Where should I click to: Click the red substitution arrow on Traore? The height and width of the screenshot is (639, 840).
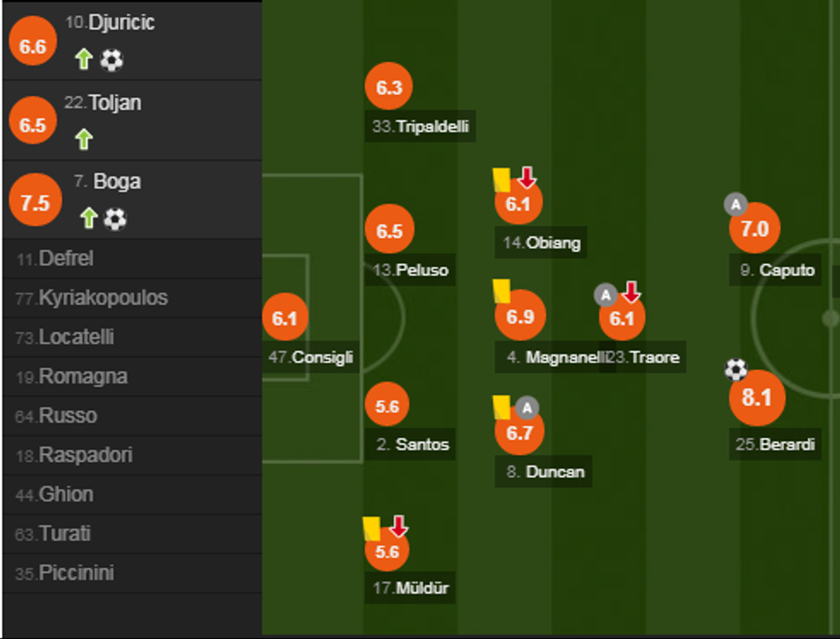point(631,292)
